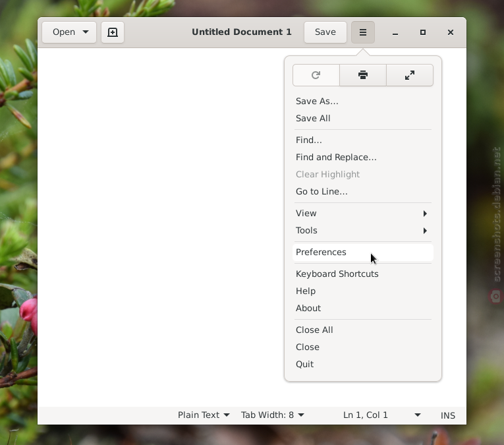Screen dimensions: 504x445
Task: Click the new document icon button
Action: tap(113, 32)
